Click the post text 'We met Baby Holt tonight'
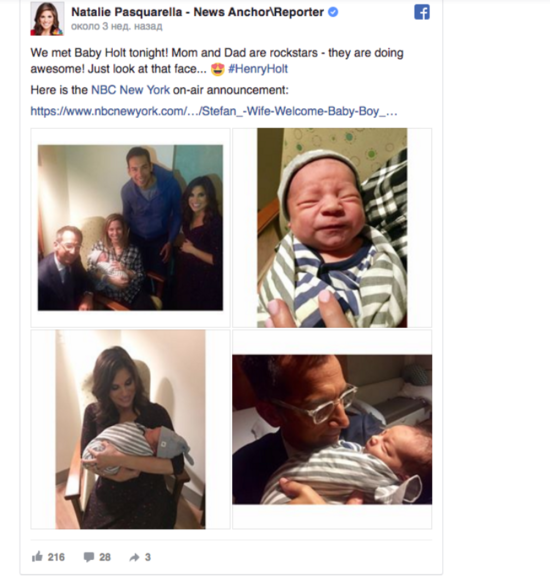Viewport: 550px width, 587px height. click(x=99, y=53)
